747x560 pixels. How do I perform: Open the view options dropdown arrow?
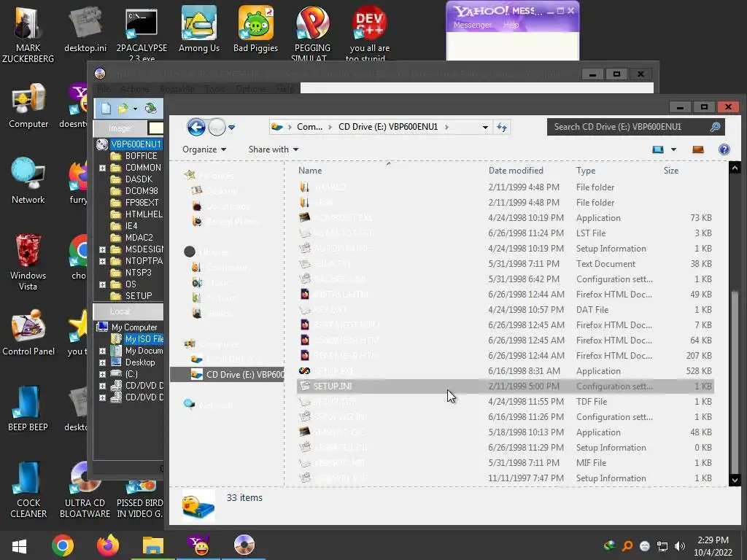673,149
